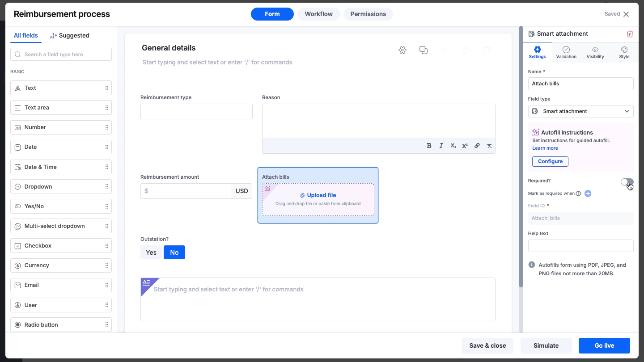Open the All fields tab
Viewport: 644px width, 362px height.
(26, 36)
